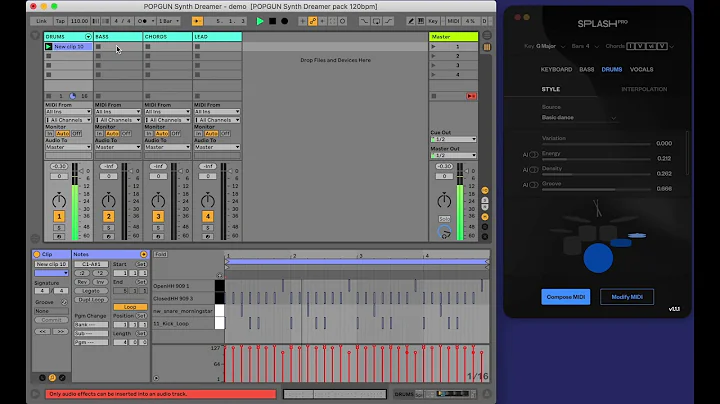Toggle BASS track activator button 2
The image size is (720, 404).
pos(108,216)
